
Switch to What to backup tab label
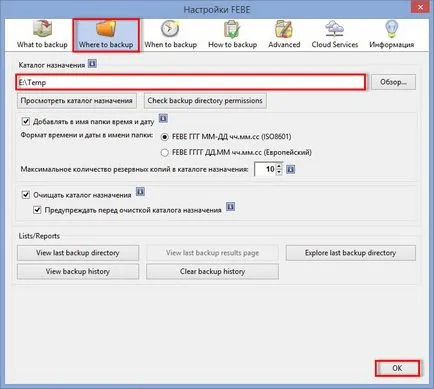42,45
